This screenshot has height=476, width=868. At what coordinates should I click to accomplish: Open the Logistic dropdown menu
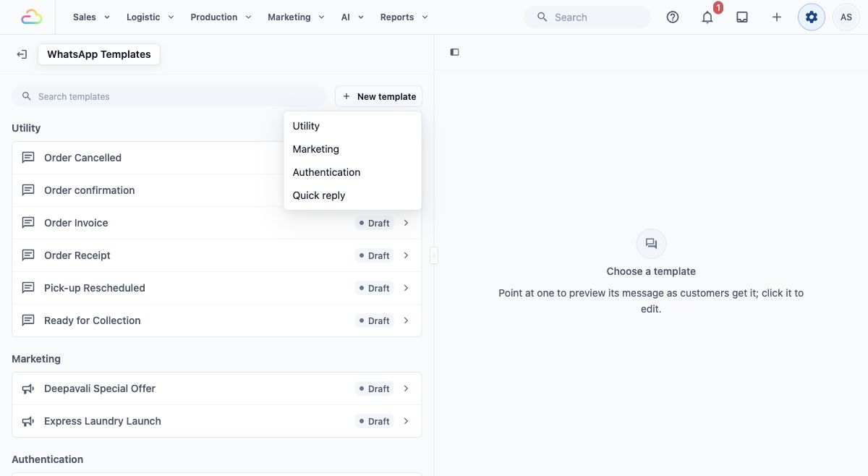pyautogui.click(x=150, y=17)
